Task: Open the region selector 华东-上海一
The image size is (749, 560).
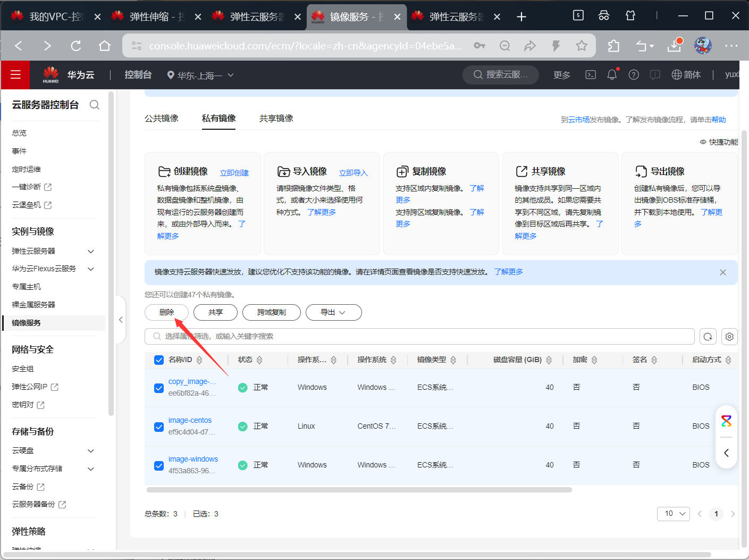Action: 200,76
